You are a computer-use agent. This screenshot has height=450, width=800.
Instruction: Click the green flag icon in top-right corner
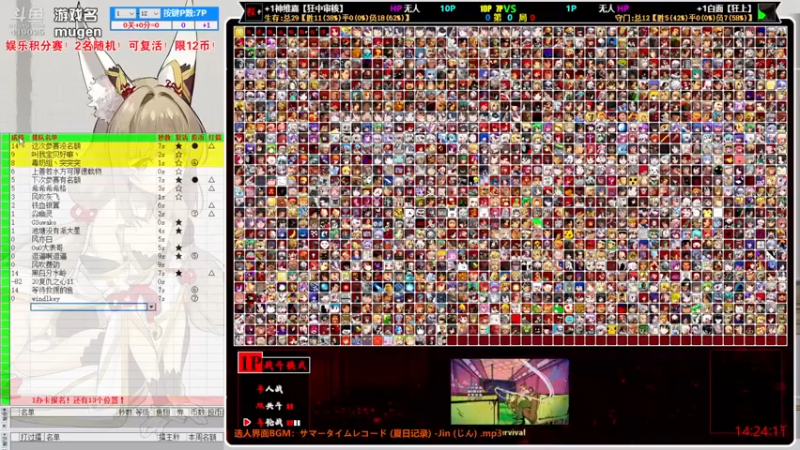(767, 12)
